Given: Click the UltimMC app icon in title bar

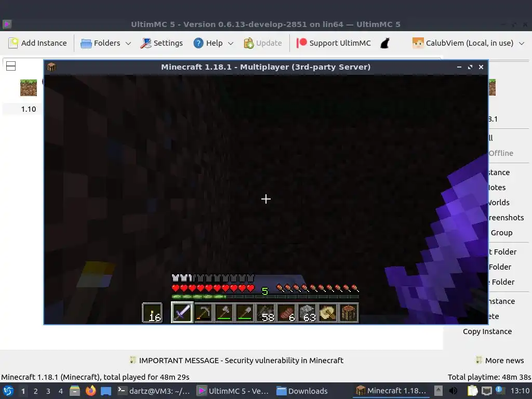Looking at the screenshot, I should pyautogui.click(x=7, y=24).
